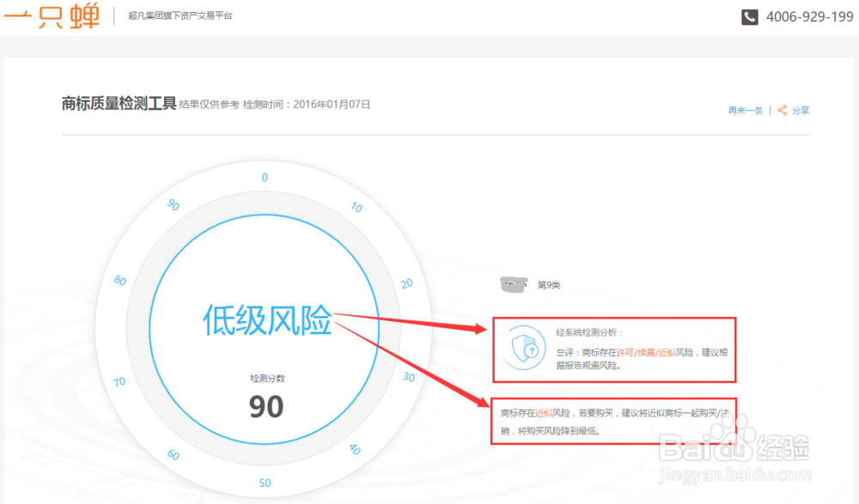Click the trademark thumbnail beside 第9类
The height and width of the screenshot is (504, 859).
513,282
